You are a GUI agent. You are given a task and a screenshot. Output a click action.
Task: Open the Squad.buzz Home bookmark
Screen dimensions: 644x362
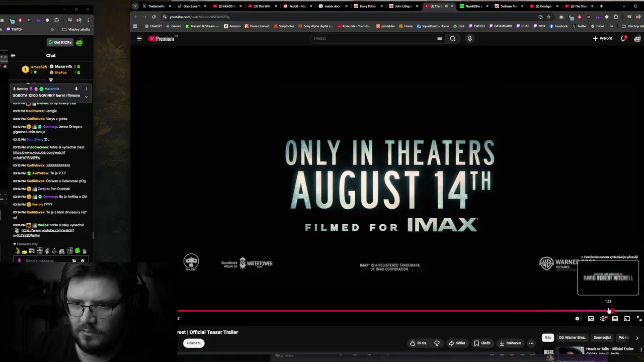pyautogui.click(x=433, y=26)
